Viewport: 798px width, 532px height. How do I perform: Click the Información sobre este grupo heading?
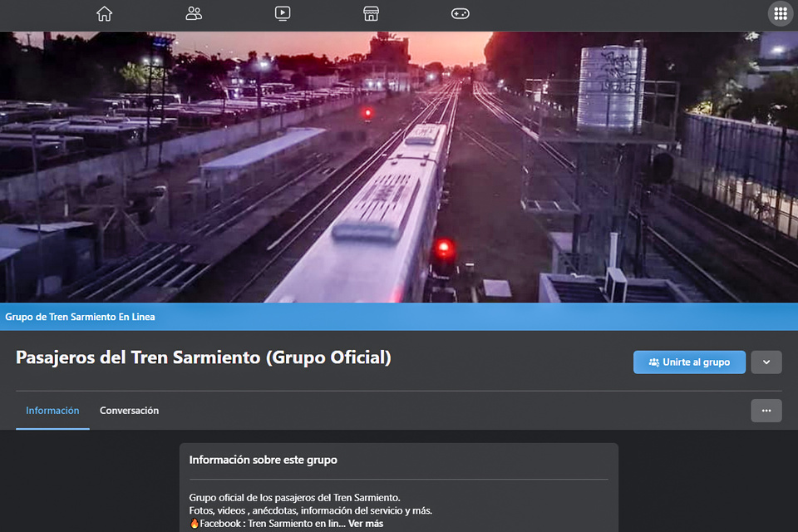coord(263,460)
